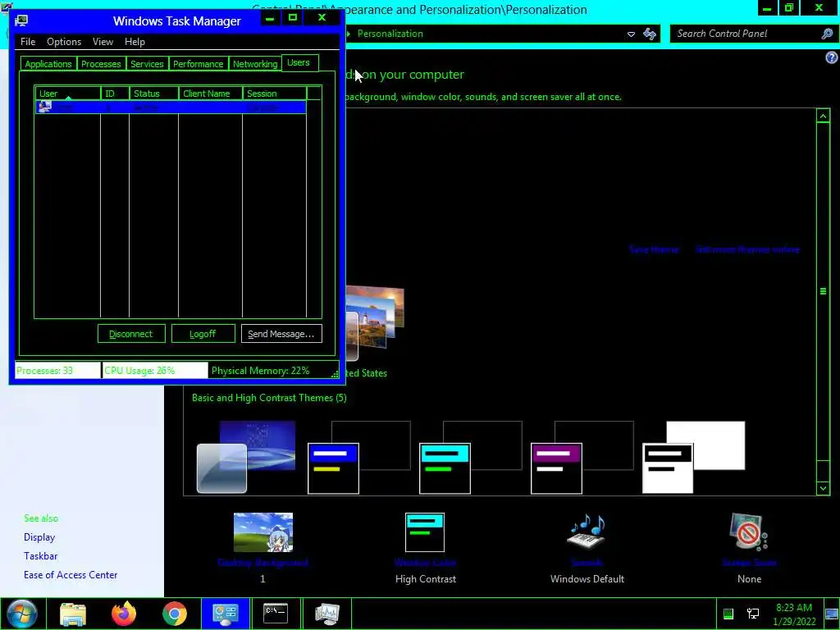This screenshot has width=840, height=630.
Task: Switch to the Performance tab
Action: 198,64
